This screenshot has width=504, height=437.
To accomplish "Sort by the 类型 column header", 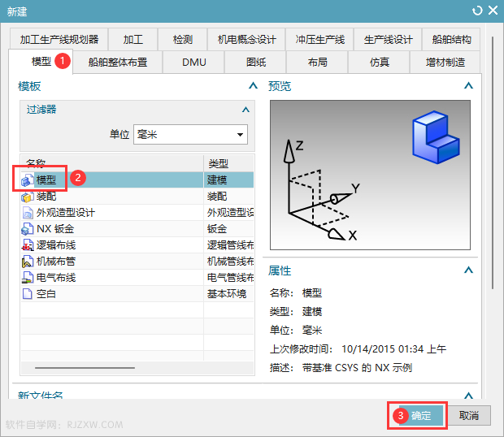I will tap(228, 163).
